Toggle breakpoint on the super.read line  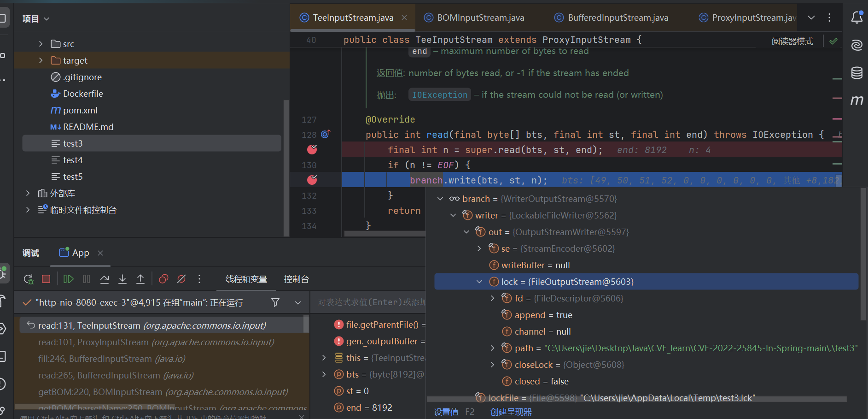[x=312, y=149]
